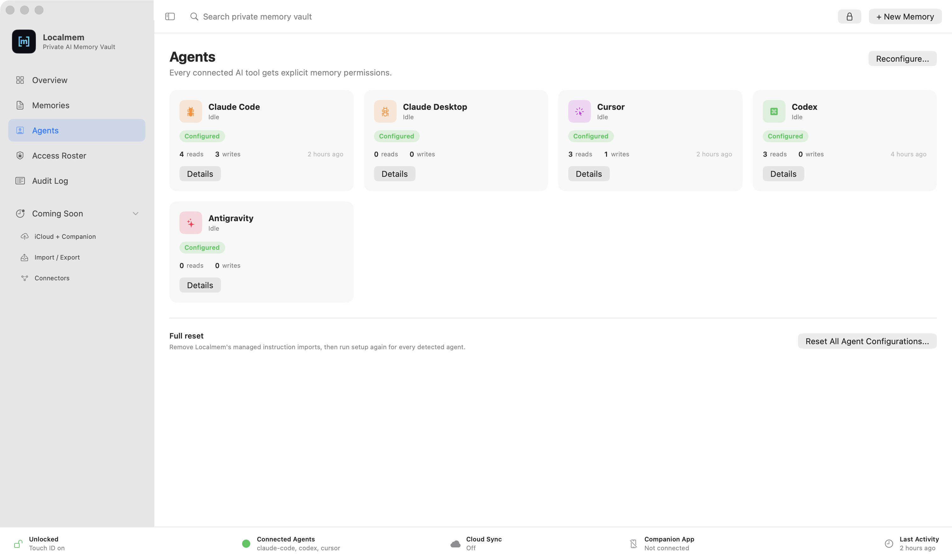Click Reset All Agent Configurations...

[867, 341]
